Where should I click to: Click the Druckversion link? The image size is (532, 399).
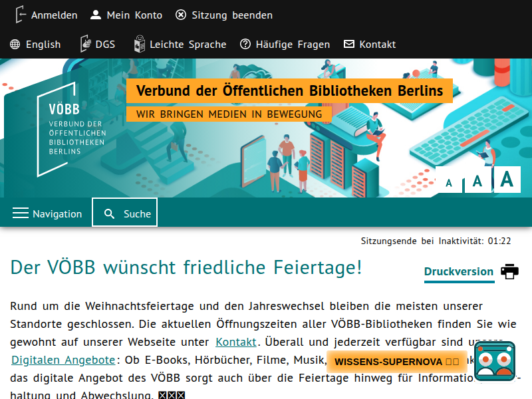pos(458,271)
